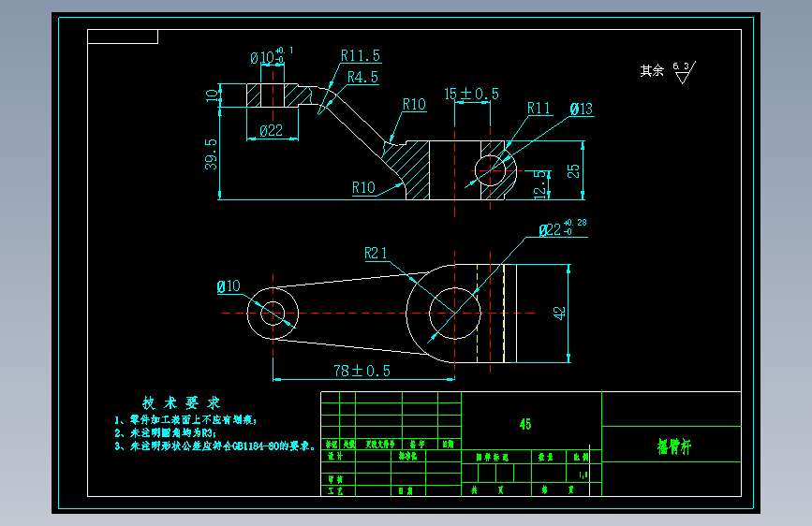Click the R4.5 radius dimension label
The height and width of the screenshot is (526, 812).
[x=362, y=77]
